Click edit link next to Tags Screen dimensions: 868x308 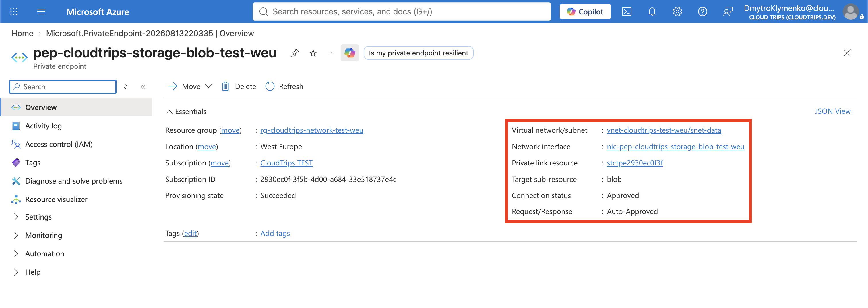coord(190,234)
